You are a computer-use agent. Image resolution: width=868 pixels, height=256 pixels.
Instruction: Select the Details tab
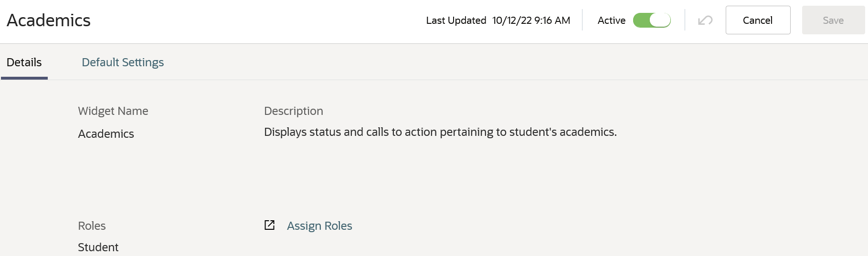24,62
